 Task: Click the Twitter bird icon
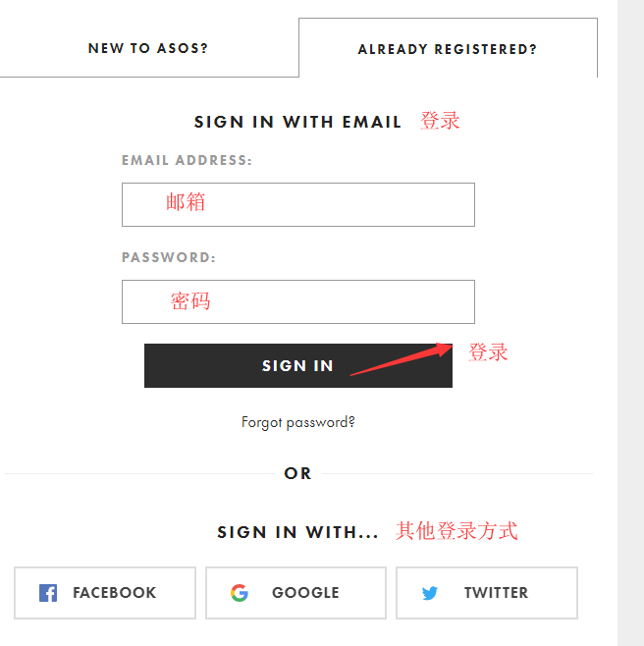click(430, 593)
